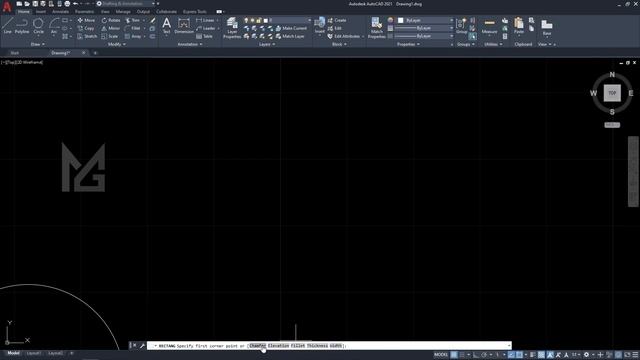This screenshot has height=360, width=640.
Task: Click the Create block button
Action: pyautogui.click(x=337, y=20)
